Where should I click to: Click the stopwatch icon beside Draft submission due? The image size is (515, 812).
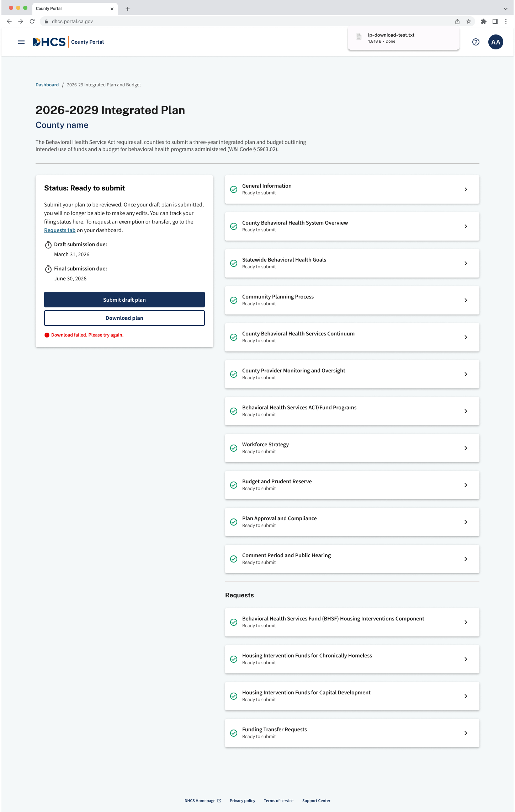[48, 245]
